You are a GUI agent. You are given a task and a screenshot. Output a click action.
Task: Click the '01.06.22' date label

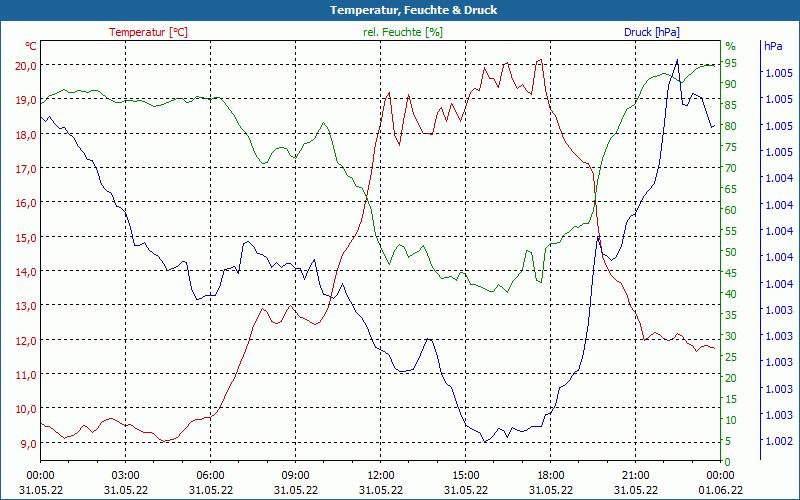(x=720, y=490)
